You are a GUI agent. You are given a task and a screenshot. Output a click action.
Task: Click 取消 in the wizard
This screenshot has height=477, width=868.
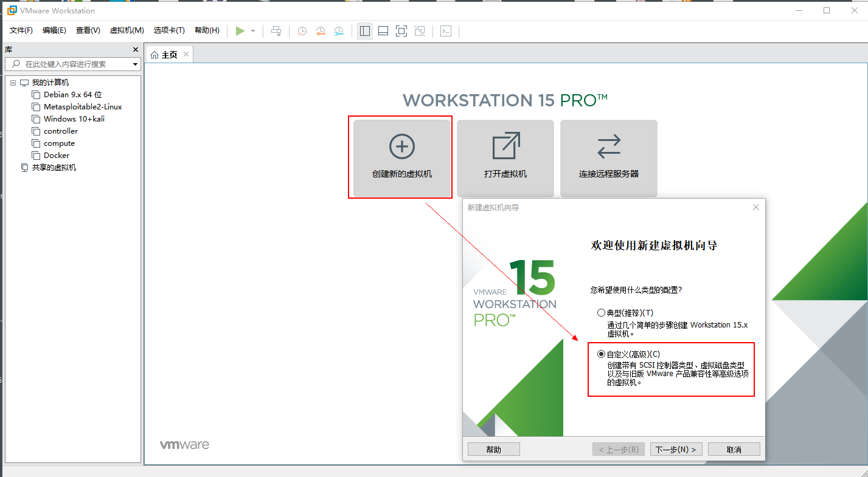[734, 450]
